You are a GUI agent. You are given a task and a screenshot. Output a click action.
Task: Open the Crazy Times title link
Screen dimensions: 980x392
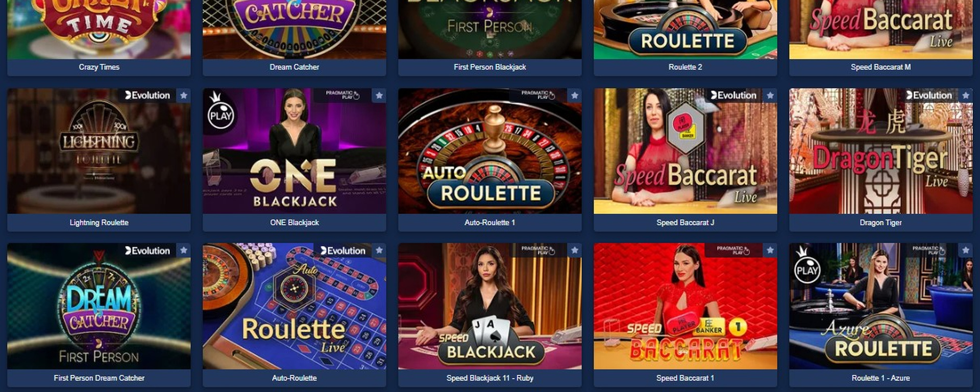99,67
